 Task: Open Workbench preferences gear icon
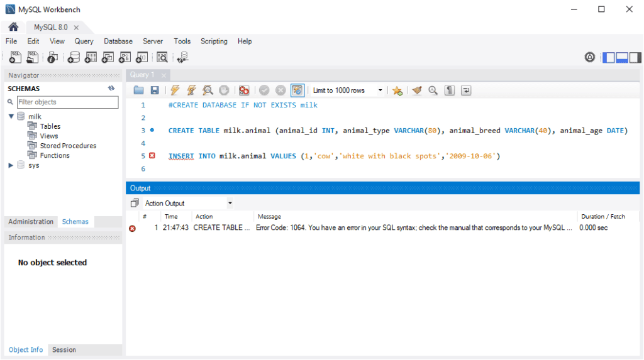(x=590, y=57)
